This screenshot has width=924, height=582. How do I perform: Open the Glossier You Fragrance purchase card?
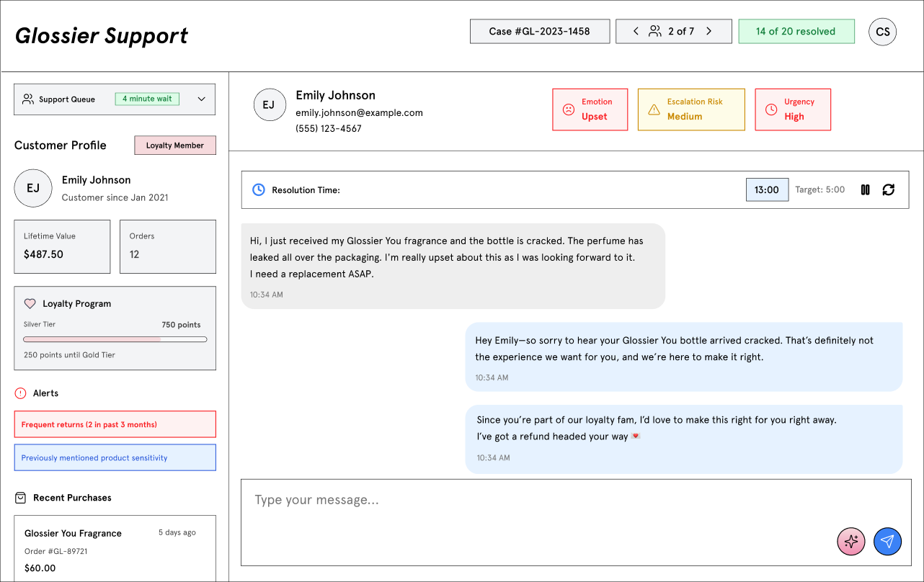115,548
